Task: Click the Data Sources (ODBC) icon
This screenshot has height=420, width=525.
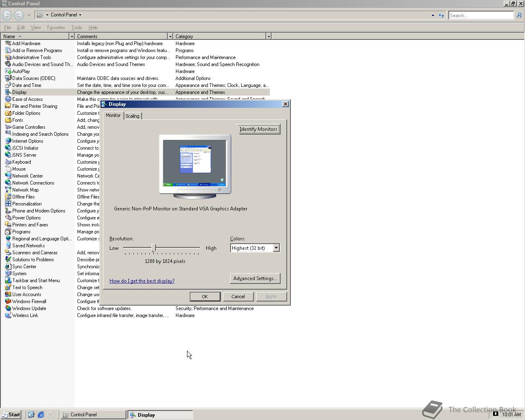Action: (x=8, y=78)
